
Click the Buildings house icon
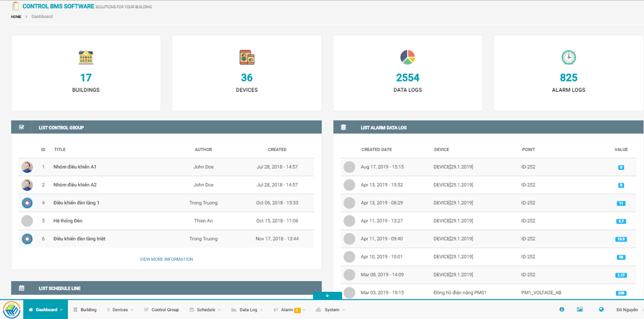click(x=86, y=58)
